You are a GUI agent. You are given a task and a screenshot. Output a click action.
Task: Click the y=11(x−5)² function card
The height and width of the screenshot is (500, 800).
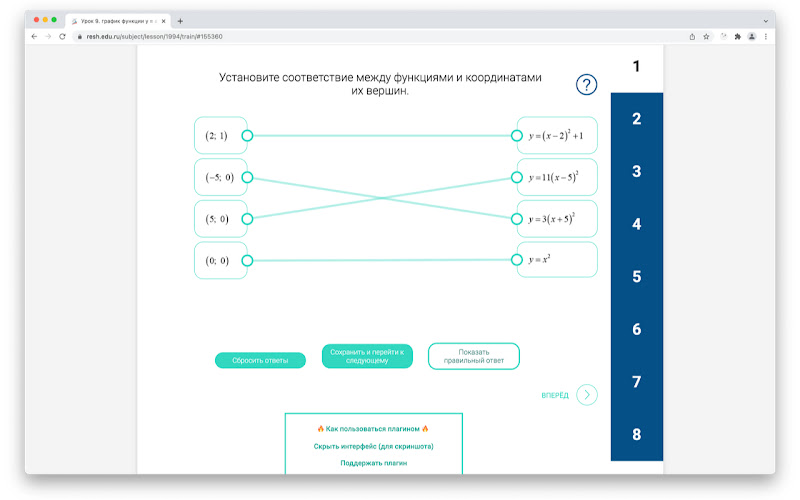[x=557, y=177]
